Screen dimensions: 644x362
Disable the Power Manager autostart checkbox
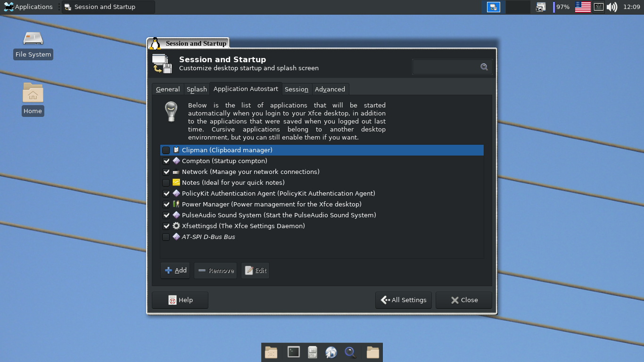pos(166,204)
